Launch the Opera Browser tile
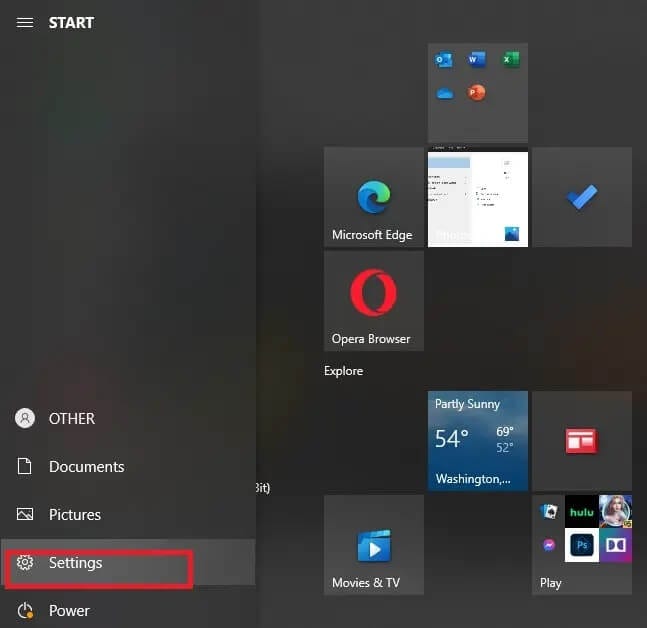Image resolution: width=647 pixels, height=628 pixels. (x=373, y=301)
